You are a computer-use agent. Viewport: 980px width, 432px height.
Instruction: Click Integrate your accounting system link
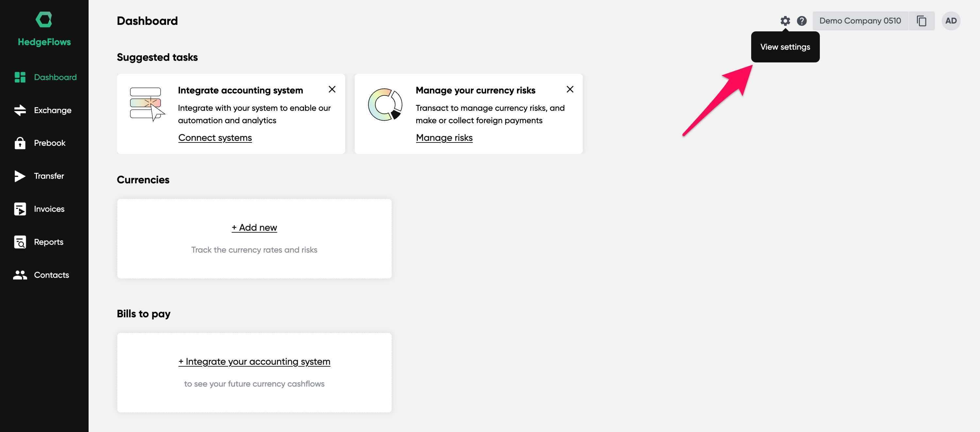click(254, 362)
